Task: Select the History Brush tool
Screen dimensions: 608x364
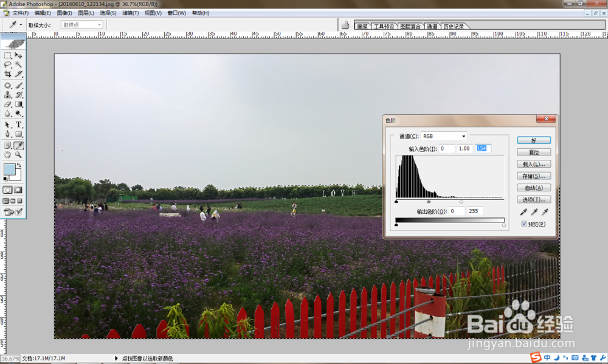Action: click(18, 95)
